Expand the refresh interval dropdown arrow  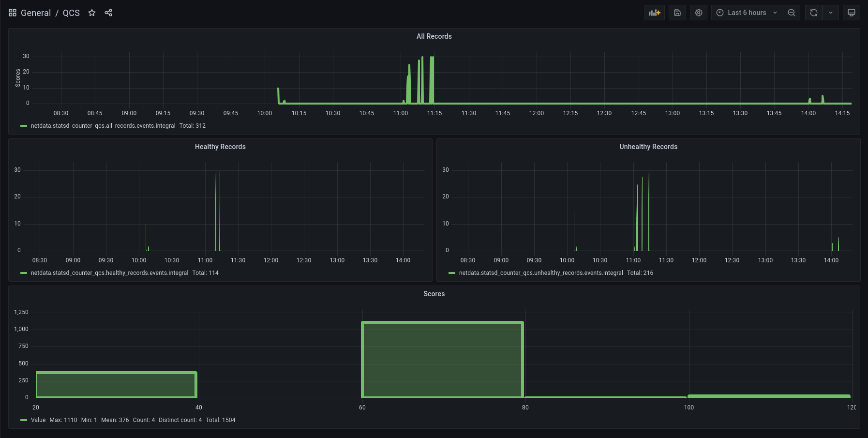point(831,13)
